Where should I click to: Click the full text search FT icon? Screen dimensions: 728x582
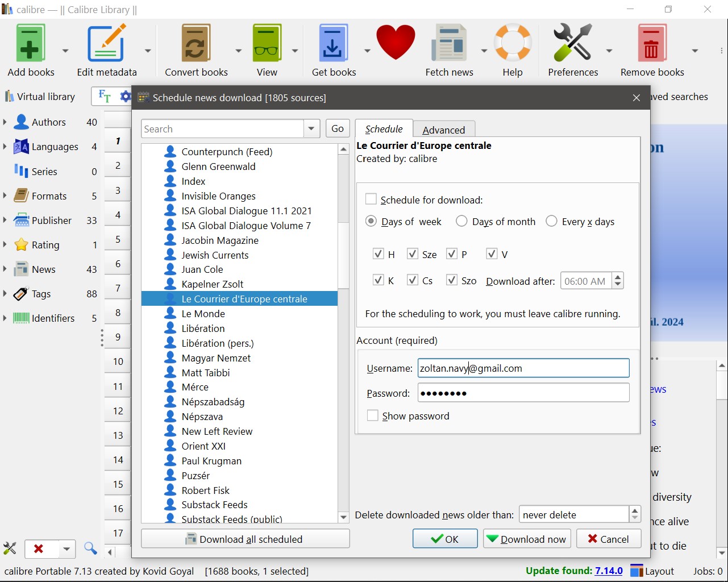click(x=105, y=96)
